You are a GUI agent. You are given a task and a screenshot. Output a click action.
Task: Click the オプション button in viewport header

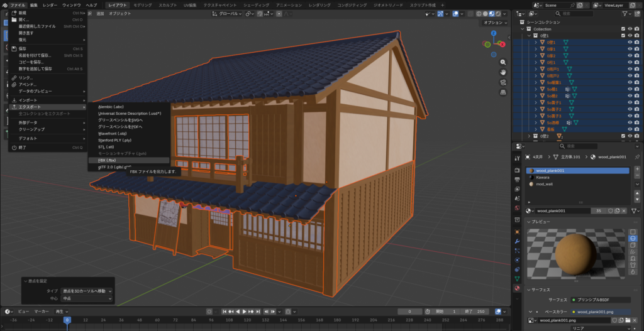(494, 23)
